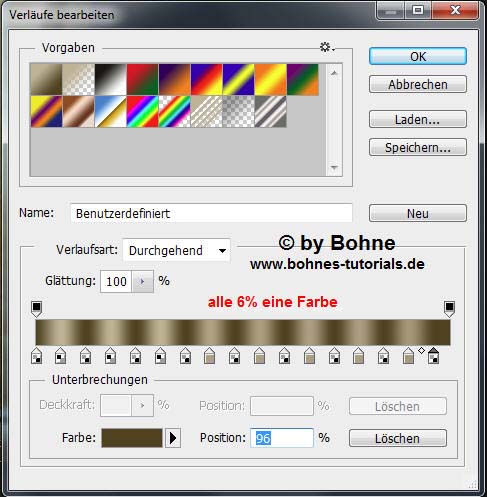The height and width of the screenshot is (497, 487).
Task: Click the midpoint diamond near last stop
Action: point(421,350)
